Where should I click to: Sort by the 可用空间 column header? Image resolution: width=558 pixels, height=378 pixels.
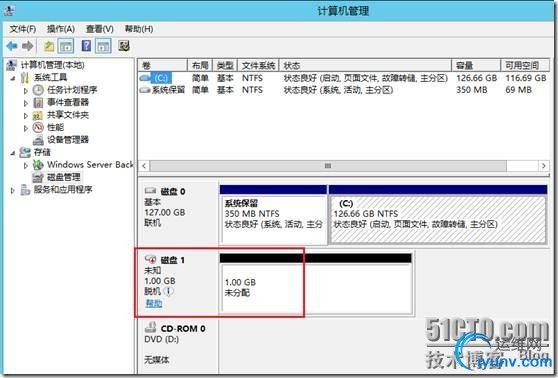pyautogui.click(x=525, y=65)
